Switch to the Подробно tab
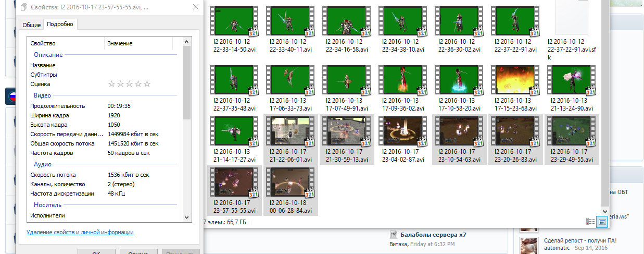This screenshot has height=254, width=644. [60, 24]
